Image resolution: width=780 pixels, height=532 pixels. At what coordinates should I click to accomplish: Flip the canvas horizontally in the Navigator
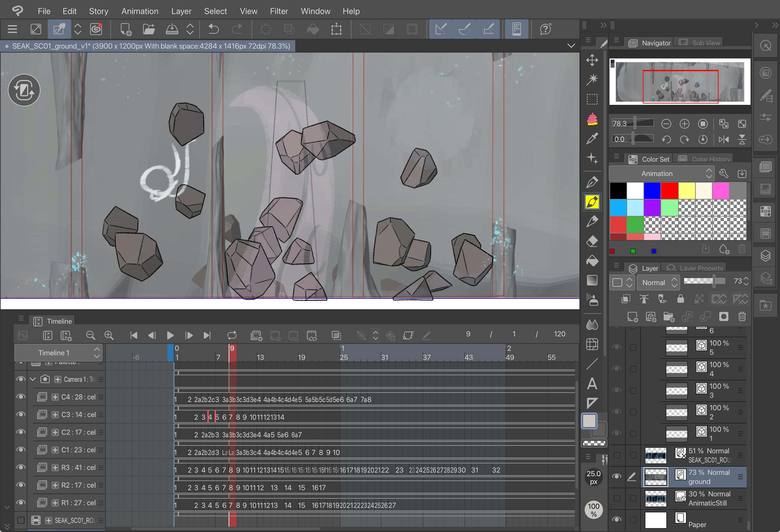point(723,139)
